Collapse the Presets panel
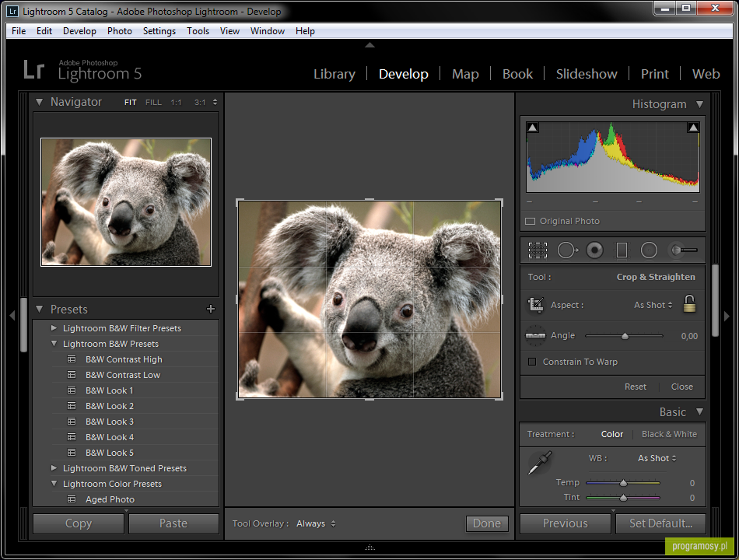This screenshot has width=739, height=560. pos(39,310)
